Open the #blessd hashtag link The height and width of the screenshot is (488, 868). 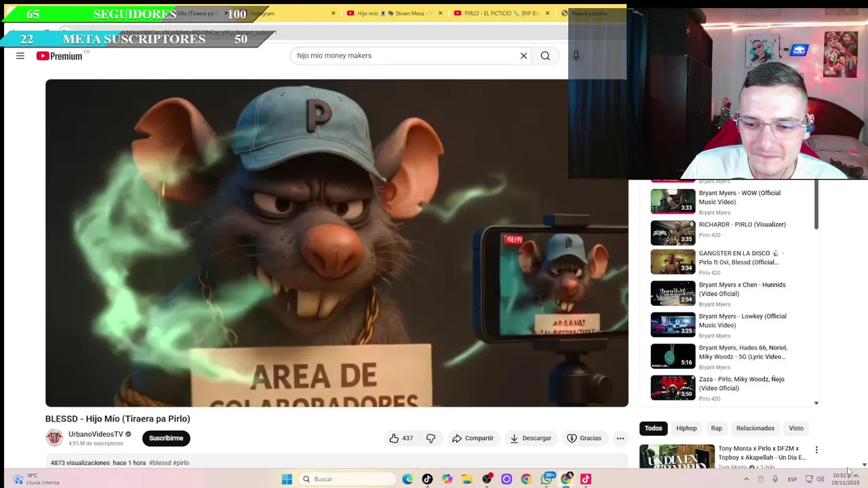[x=160, y=463]
